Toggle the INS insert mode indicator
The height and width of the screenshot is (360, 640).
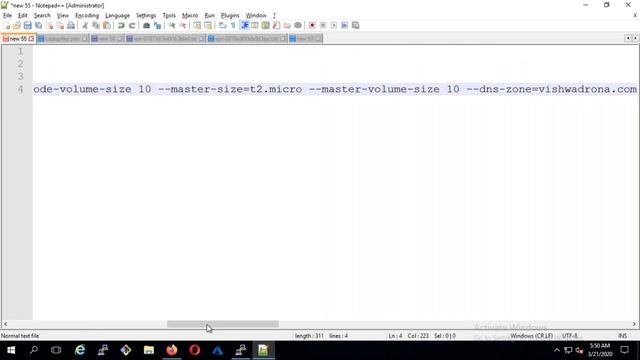[622, 336]
